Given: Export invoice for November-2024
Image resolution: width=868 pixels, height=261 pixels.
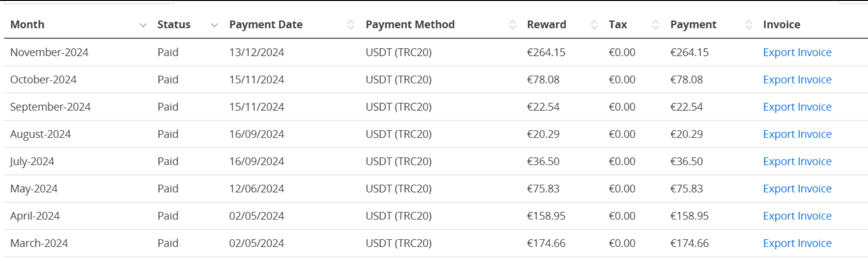Looking at the screenshot, I should 797,52.
